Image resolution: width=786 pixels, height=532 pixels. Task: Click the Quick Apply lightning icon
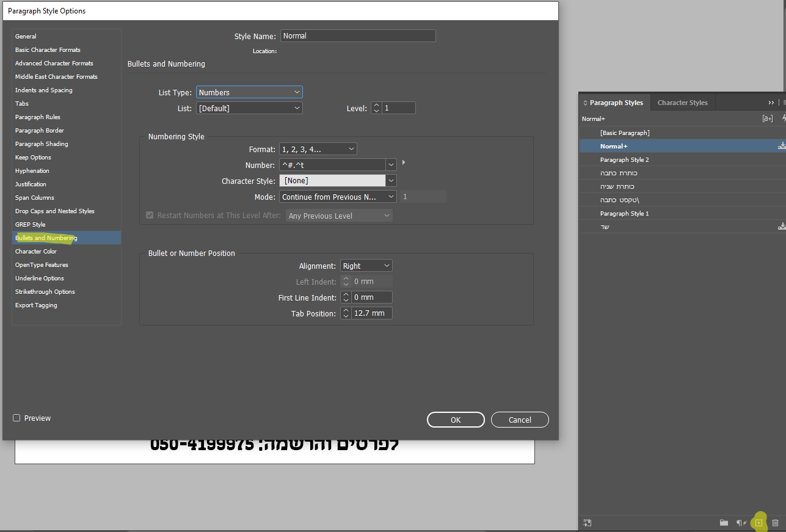click(784, 118)
